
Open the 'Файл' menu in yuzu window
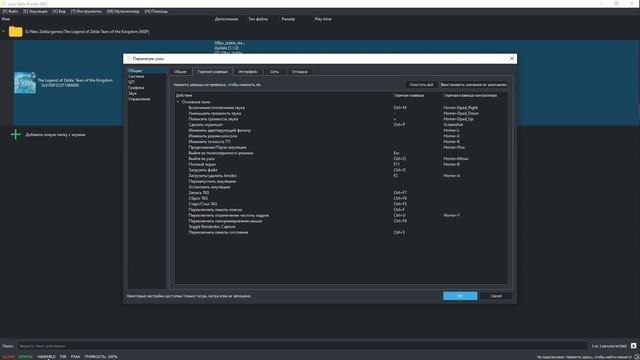(x=10, y=11)
